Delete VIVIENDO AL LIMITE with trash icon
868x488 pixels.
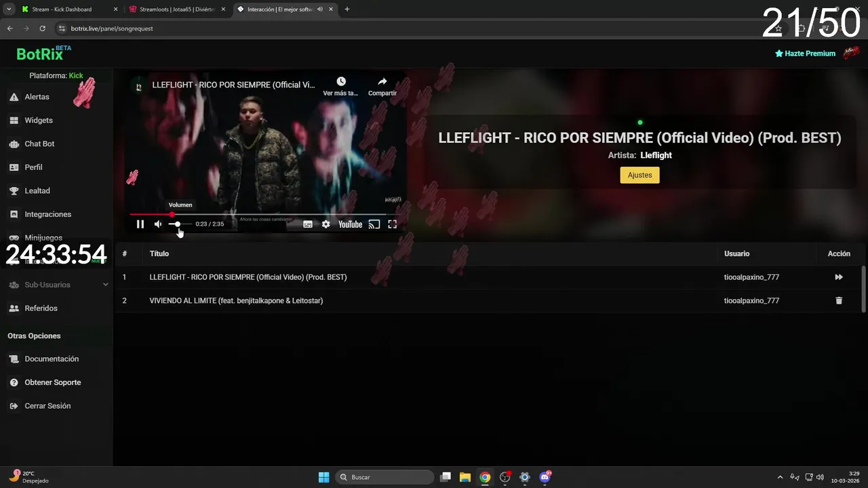coord(839,300)
